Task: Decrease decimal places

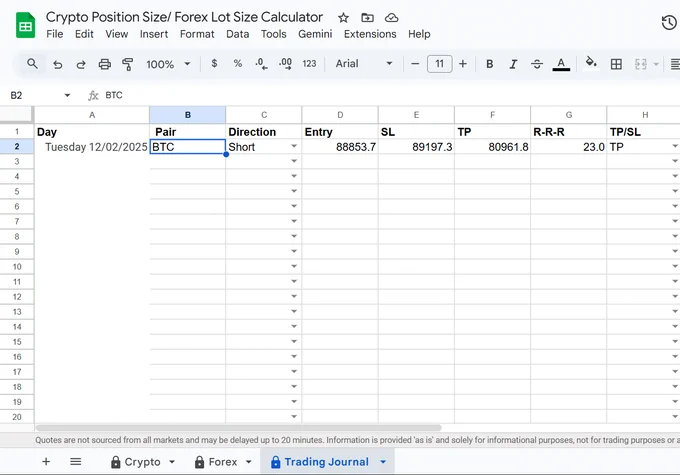Action: point(261,64)
